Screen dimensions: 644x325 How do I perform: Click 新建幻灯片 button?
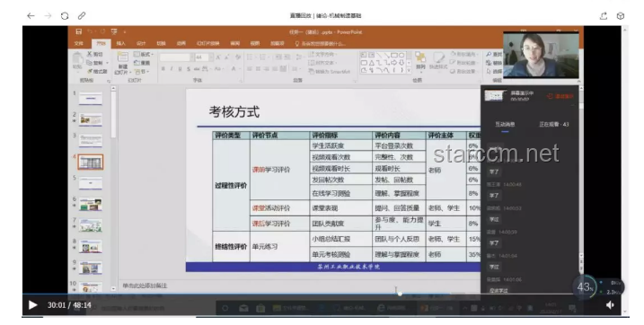tap(122, 64)
